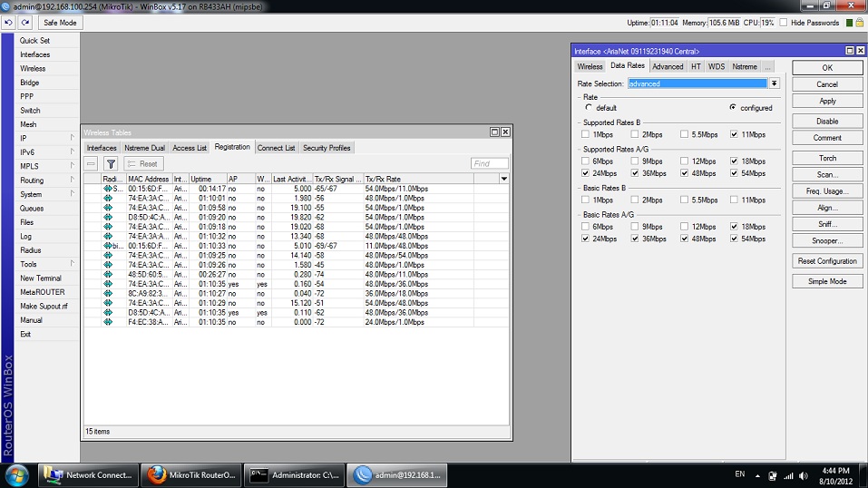Select the default Rate radio button

[x=587, y=108]
